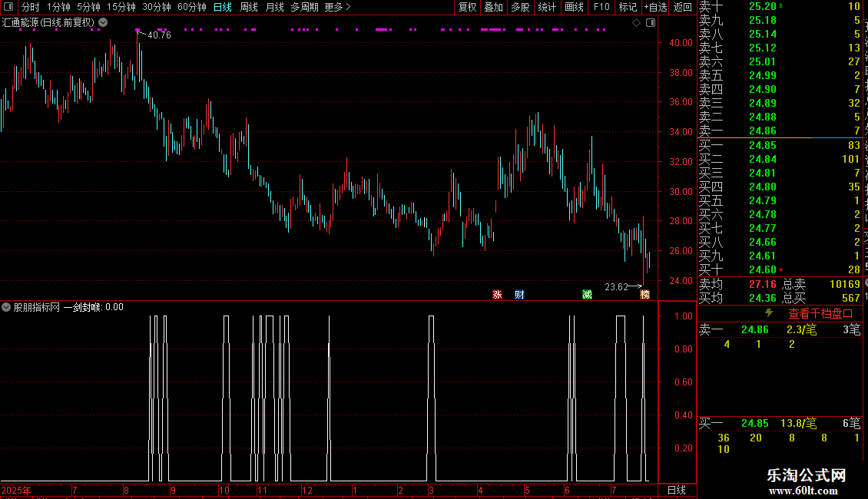Image resolution: width=868 pixels, height=499 pixels.
Task: Select the 买一 price 24.85 in order book
Action: point(763,146)
